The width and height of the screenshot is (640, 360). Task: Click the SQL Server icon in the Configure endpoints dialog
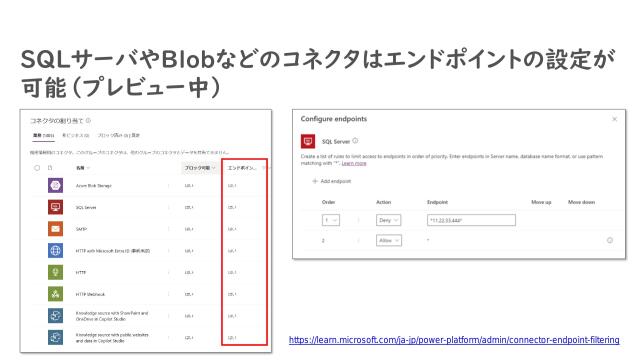308,141
